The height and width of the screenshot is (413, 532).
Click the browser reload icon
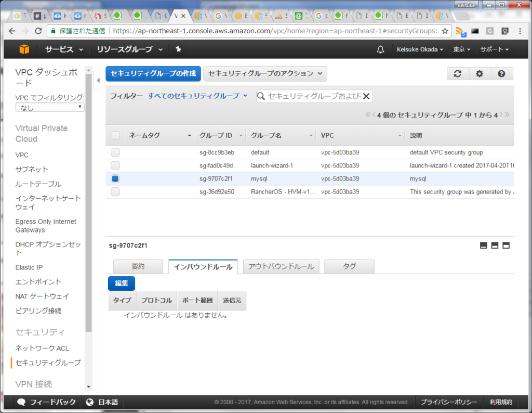coord(38,31)
